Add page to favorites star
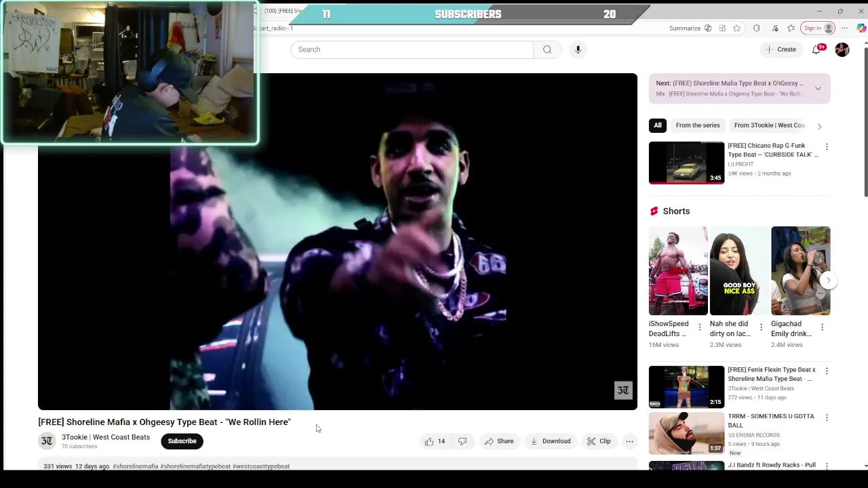The image size is (868, 488). point(737,28)
